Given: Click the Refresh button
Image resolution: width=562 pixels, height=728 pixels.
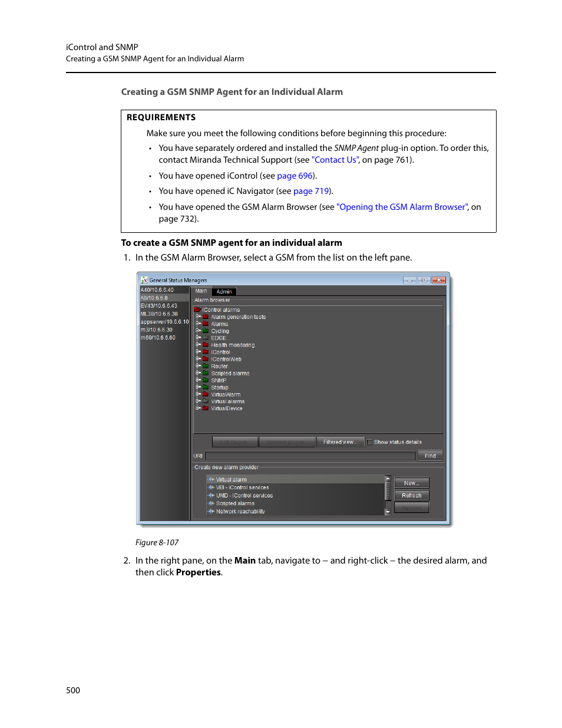Looking at the screenshot, I should (x=411, y=496).
